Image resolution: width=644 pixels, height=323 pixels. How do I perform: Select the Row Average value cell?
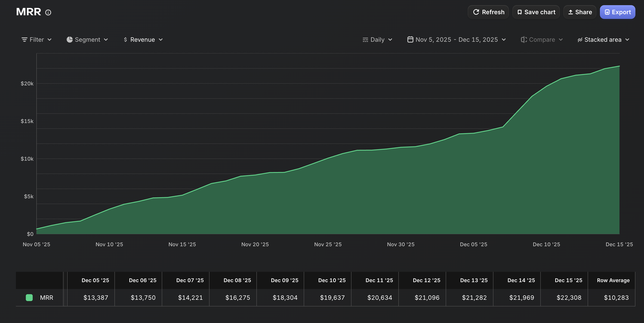pos(616,297)
